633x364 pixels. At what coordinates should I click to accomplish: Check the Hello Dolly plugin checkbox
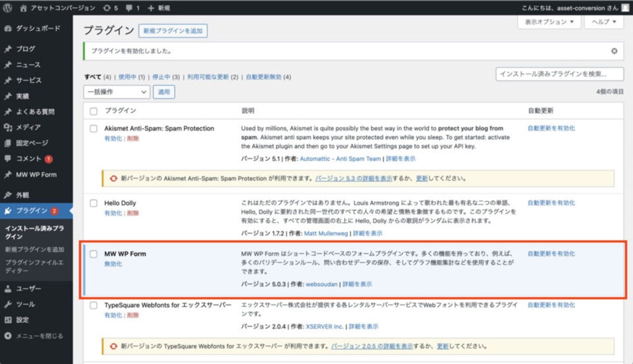pyautogui.click(x=93, y=203)
